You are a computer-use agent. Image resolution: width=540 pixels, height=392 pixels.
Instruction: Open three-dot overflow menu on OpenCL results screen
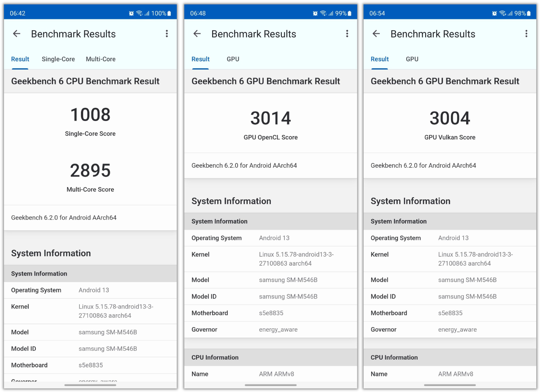tap(347, 34)
